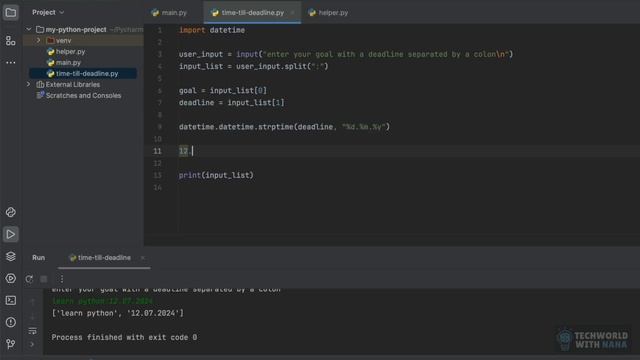Click the datetime.strptime code line
The width and height of the screenshot is (640, 360).
(x=284, y=127)
